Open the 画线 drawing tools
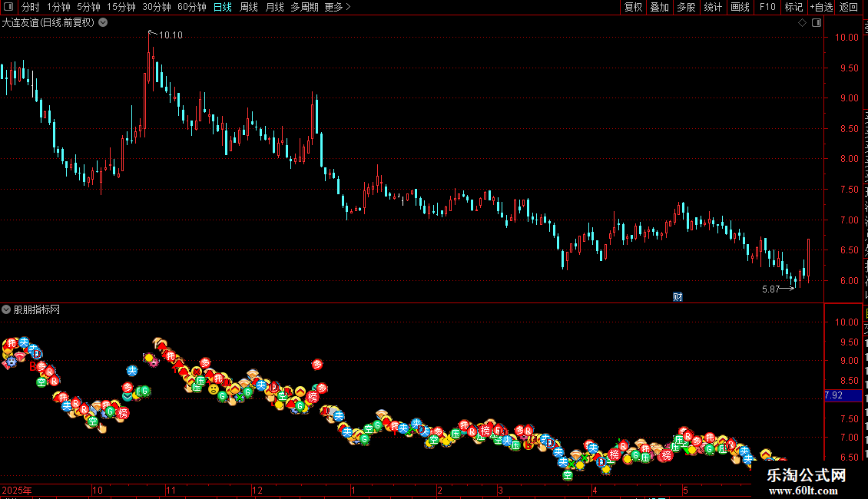868x499 pixels. (x=740, y=7)
